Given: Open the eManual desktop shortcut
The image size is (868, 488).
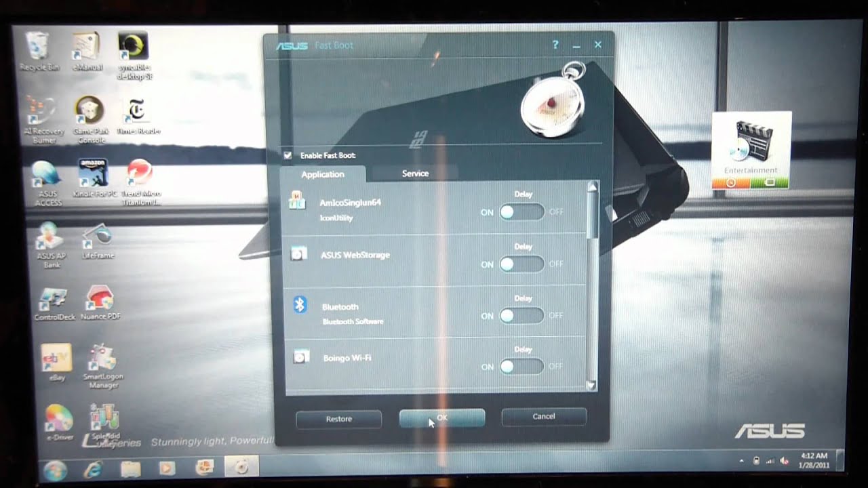Looking at the screenshot, I should (x=87, y=51).
